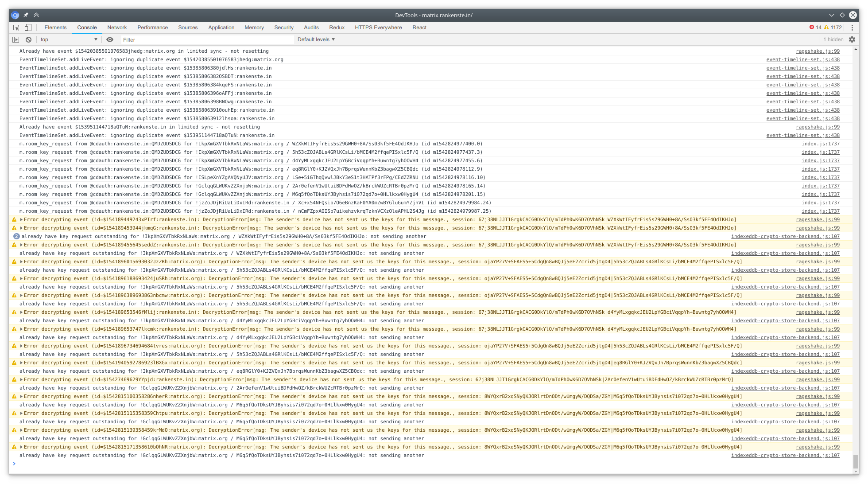This screenshot has height=484, width=868.
Task: Open indexeddb-crypto-store-backend.js:107 source link
Action: (x=785, y=236)
